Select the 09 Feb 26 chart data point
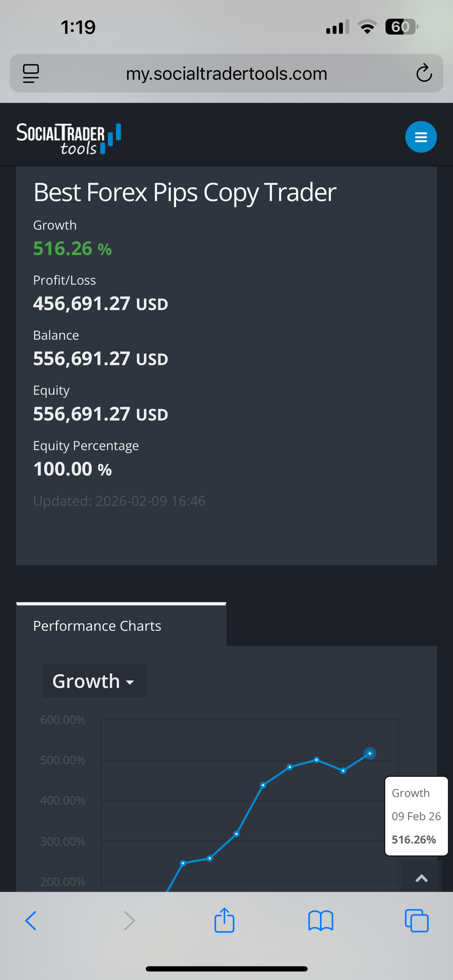Screen dimensions: 453x980 pyautogui.click(x=370, y=754)
